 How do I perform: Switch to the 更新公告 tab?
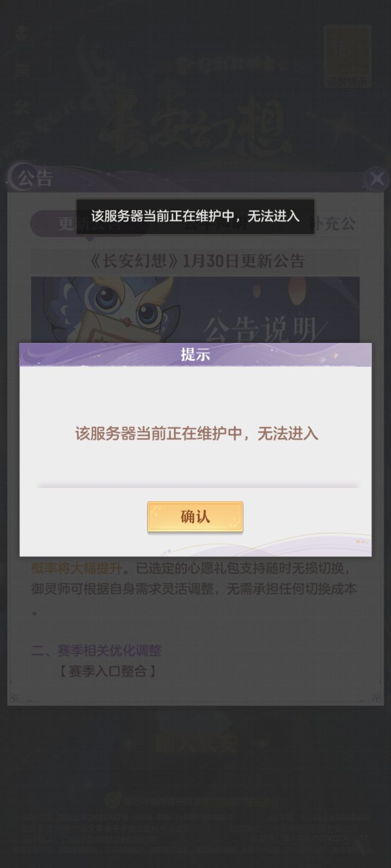[x=90, y=224]
